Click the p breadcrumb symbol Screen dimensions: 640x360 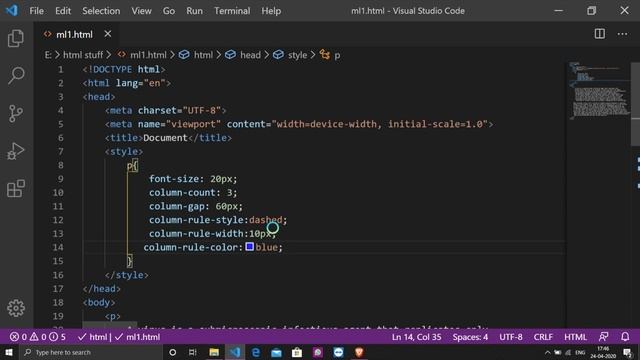330,55
